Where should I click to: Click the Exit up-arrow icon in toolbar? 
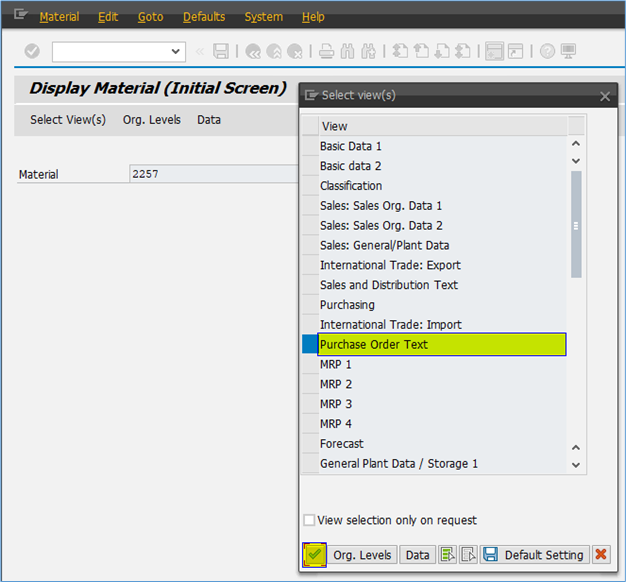click(x=274, y=51)
